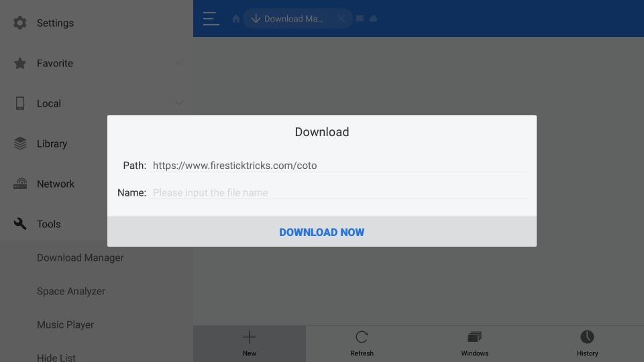The width and height of the screenshot is (644, 362).
Task: Select Library in the sidebar
Action: 52,143
